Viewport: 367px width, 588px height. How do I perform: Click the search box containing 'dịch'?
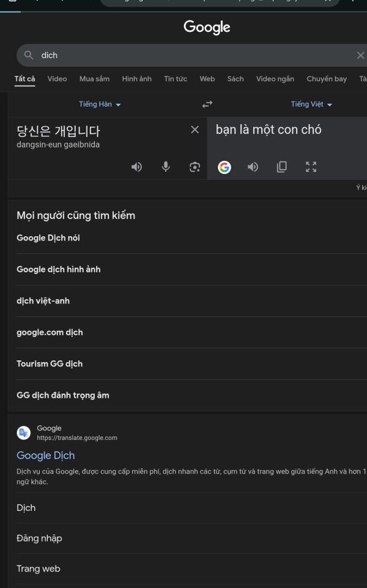pyautogui.click(x=183, y=55)
